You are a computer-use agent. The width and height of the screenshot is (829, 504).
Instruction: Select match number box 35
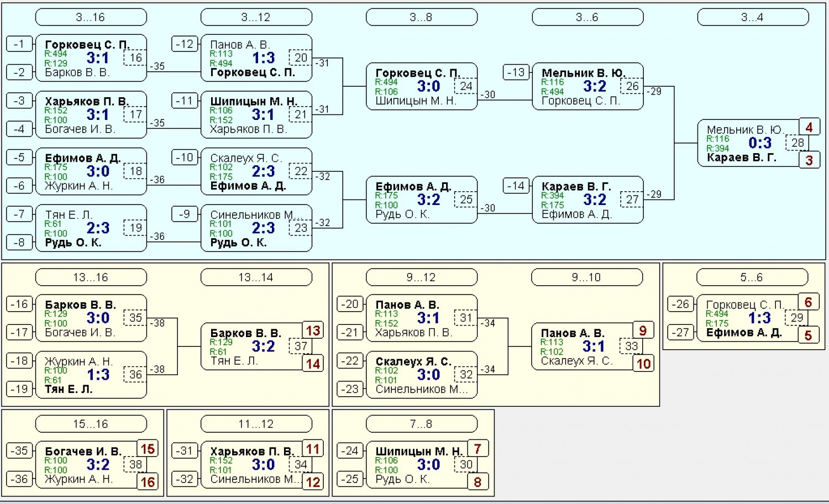[135, 317]
